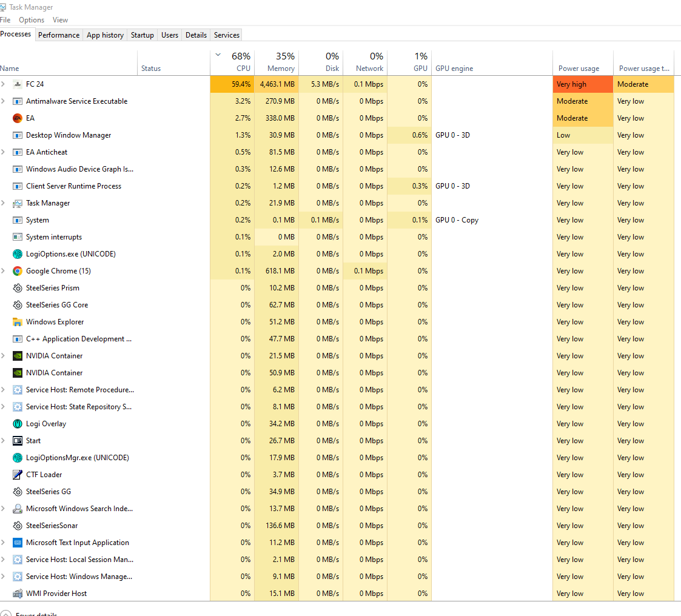This screenshot has width=681, height=616.
Task: Switch to the Performance tab
Action: pos(59,35)
